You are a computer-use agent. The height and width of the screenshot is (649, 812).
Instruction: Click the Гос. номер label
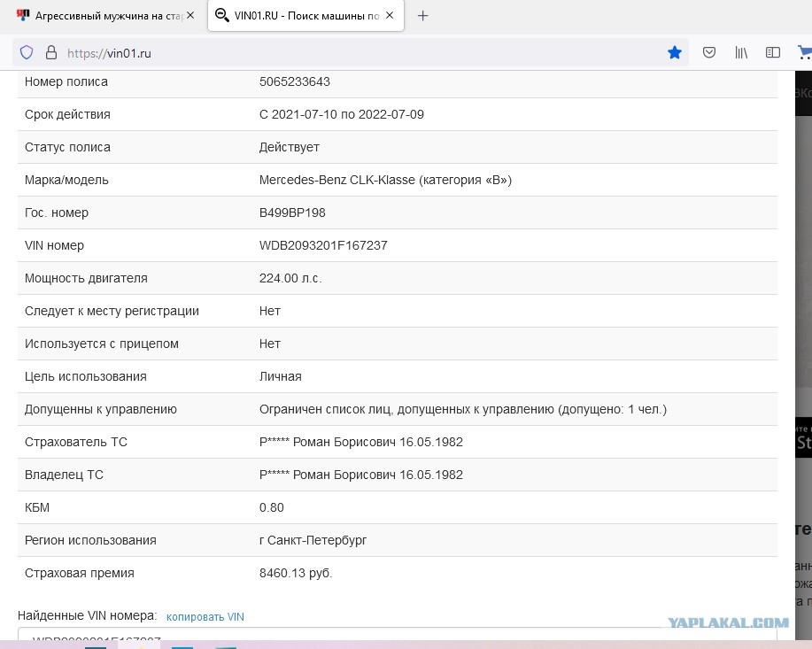pyautogui.click(x=57, y=212)
